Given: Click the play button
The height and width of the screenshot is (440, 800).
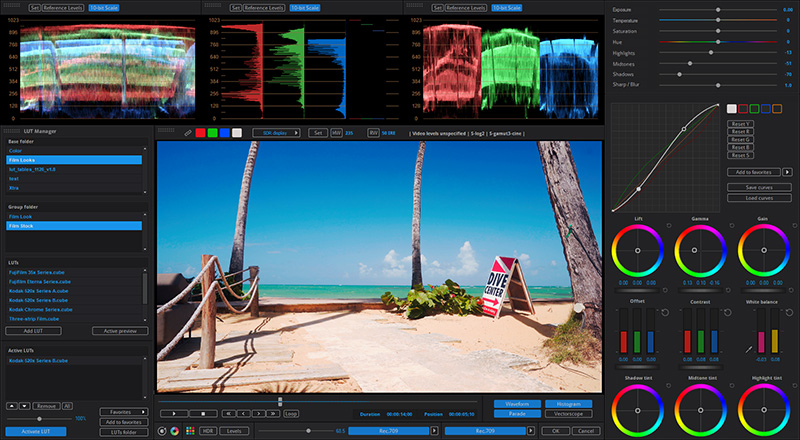Looking at the screenshot, I should [174, 413].
